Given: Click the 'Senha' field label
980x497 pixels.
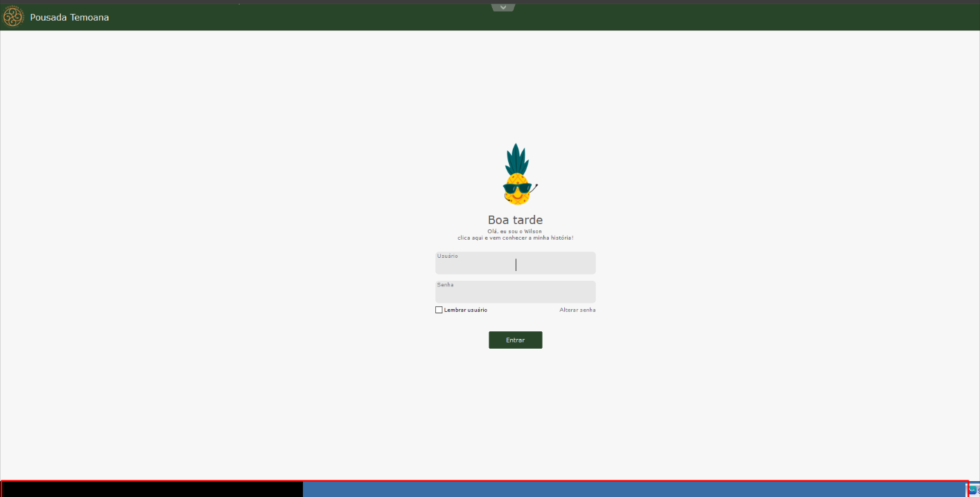Looking at the screenshot, I should tap(445, 284).
